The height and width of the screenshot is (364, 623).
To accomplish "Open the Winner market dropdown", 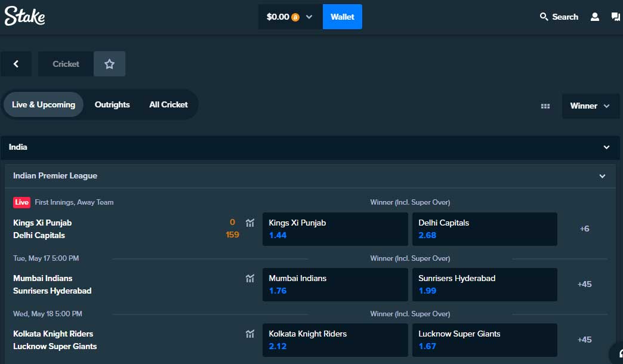I will [590, 106].
